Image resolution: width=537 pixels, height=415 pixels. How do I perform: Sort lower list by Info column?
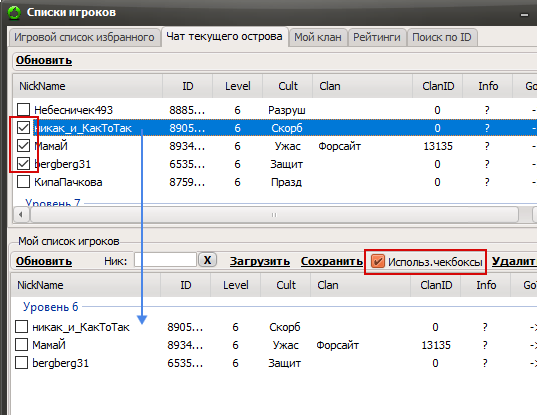(486, 285)
